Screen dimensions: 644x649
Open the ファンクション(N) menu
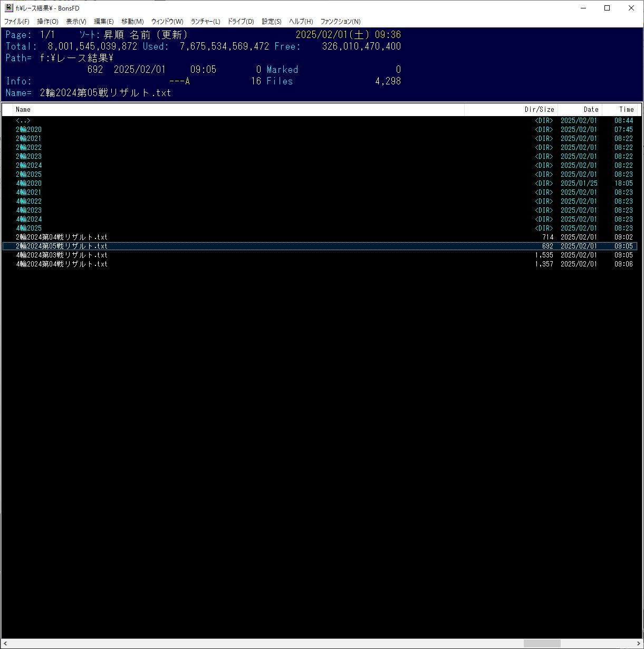tap(340, 22)
